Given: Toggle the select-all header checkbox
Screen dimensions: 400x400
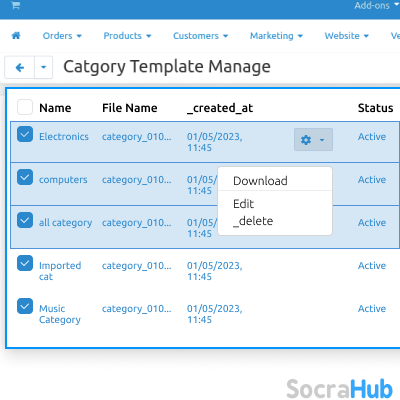Looking at the screenshot, I should click(x=25, y=107).
